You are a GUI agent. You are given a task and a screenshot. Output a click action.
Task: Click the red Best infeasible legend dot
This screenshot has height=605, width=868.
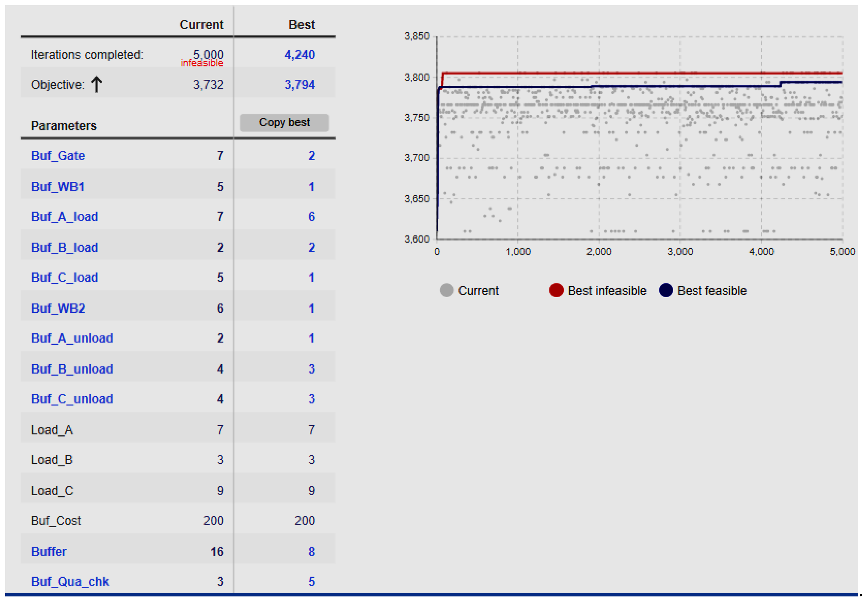coord(556,290)
